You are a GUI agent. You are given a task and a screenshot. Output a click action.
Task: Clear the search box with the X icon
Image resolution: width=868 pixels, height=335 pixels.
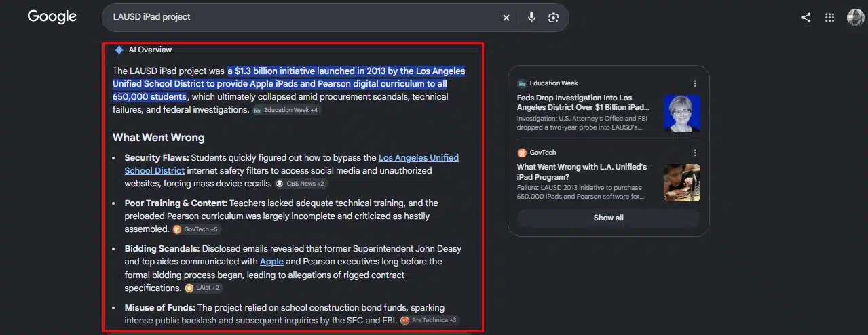(506, 18)
